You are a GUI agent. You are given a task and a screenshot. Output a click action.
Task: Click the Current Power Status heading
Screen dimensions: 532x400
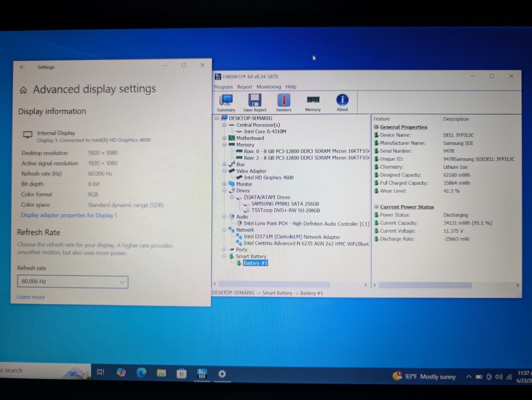(407, 207)
